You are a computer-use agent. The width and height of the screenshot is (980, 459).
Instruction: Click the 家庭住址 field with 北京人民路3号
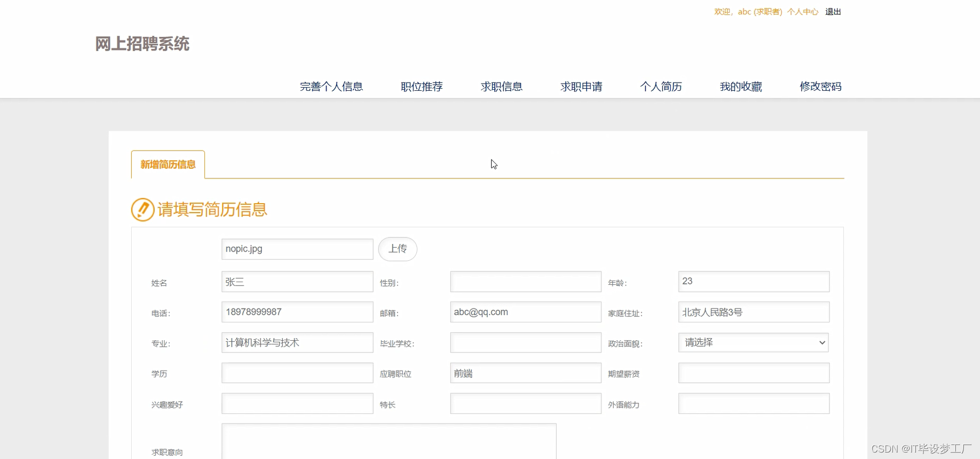click(x=754, y=312)
